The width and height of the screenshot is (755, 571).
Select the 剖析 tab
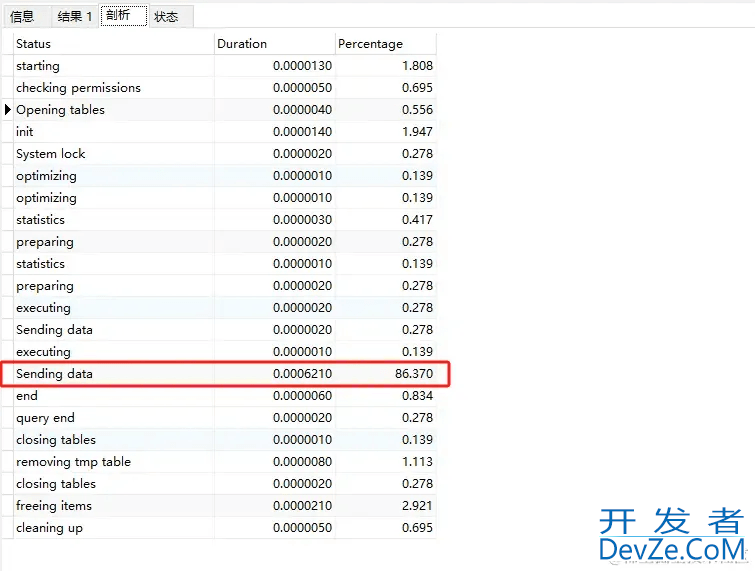click(124, 16)
